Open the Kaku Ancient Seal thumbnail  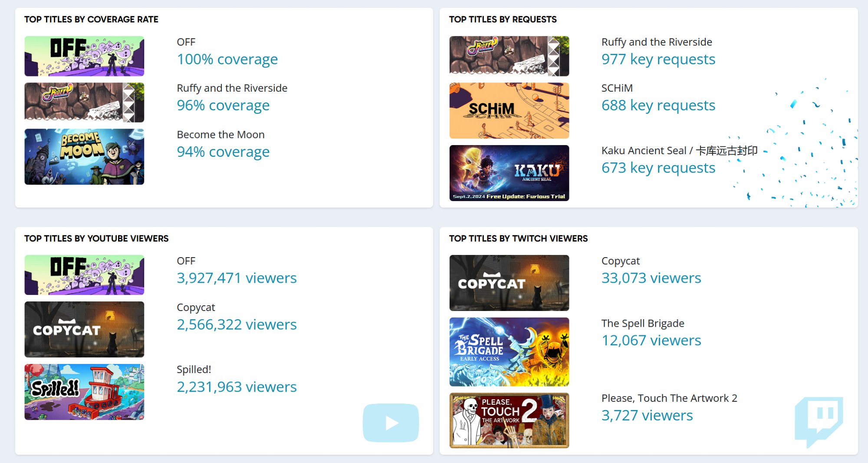(509, 173)
